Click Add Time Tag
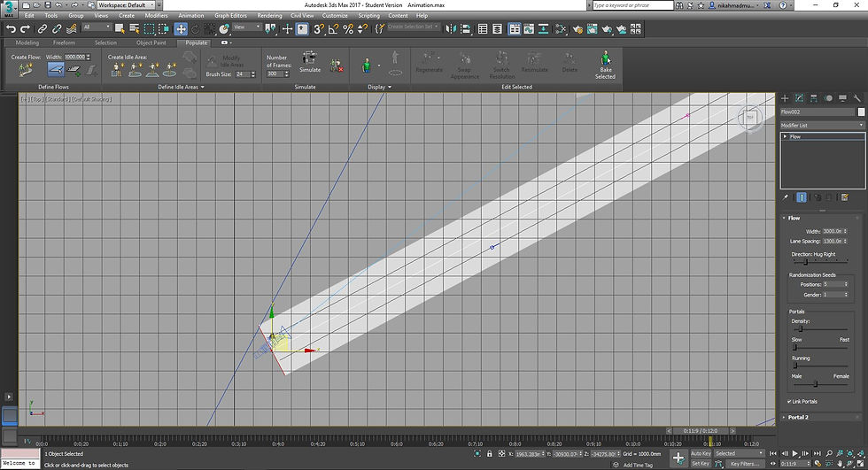Screen dimensions: 868x470 [x=638, y=465]
